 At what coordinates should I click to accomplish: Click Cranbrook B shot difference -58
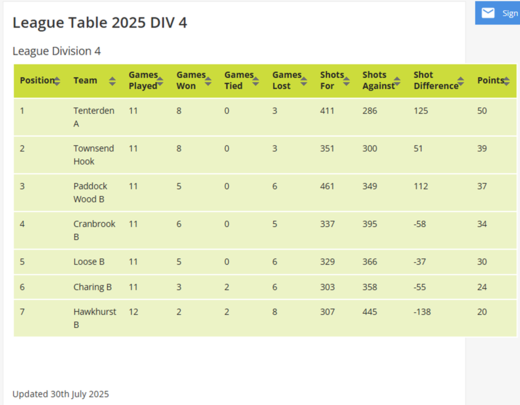coord(420,224)
